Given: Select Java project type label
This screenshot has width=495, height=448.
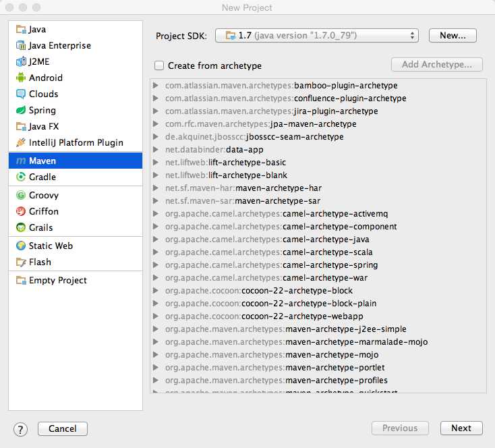Looking at the screenshot, I should [37, 30].
